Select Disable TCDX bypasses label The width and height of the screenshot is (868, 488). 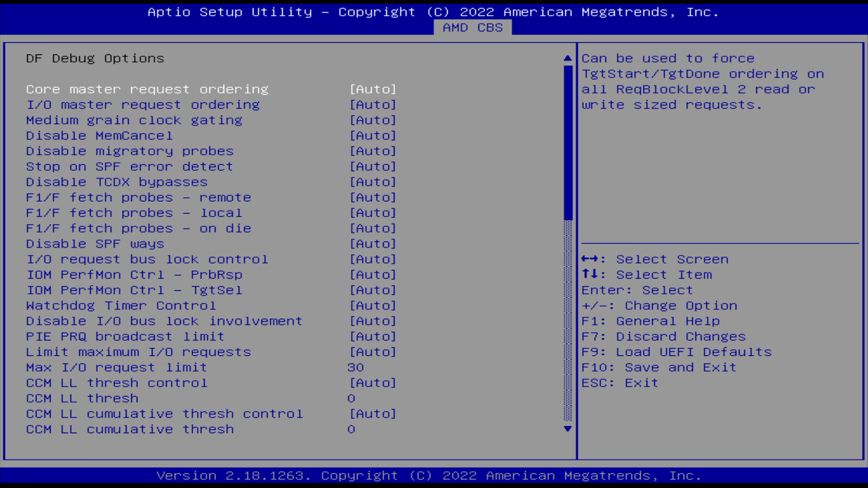[x=117, y=182]
